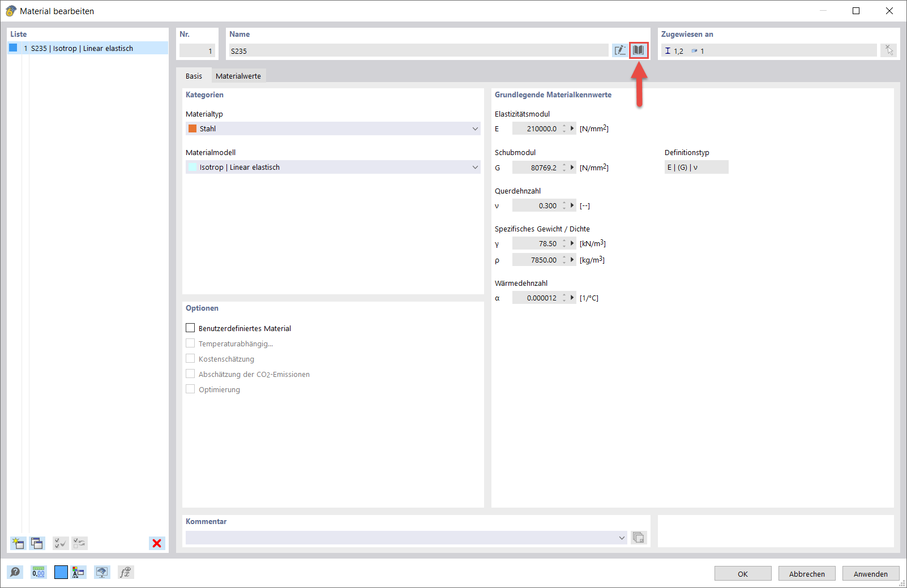The image size is (907, 588).
Task: Toggle the Kostenschätzung checkbox
Action: tap(190, 359)
